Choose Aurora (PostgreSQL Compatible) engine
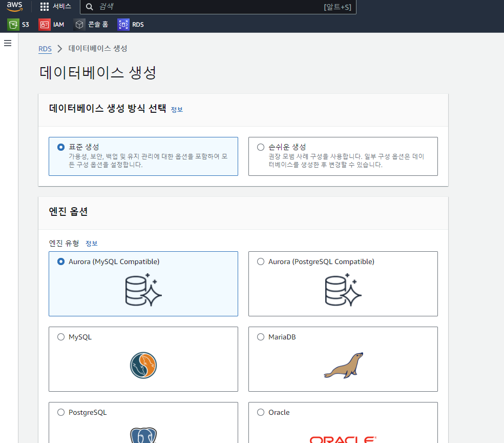 (261, 261)
